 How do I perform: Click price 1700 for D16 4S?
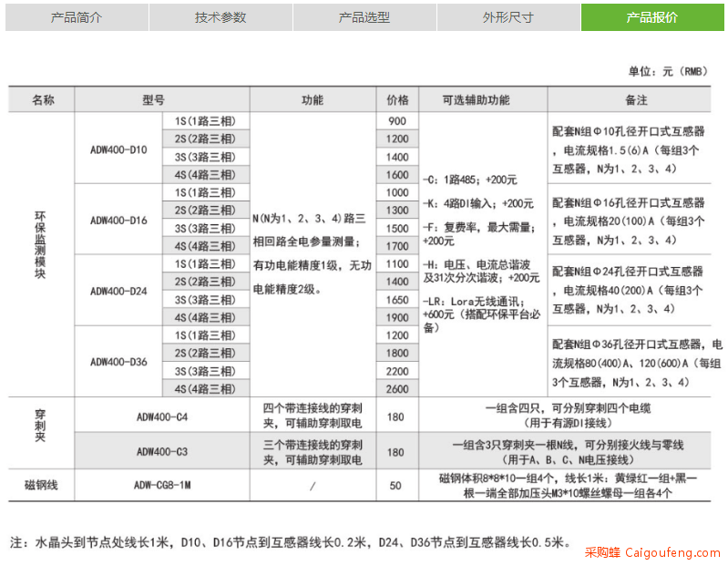click(x=397, y=246)
